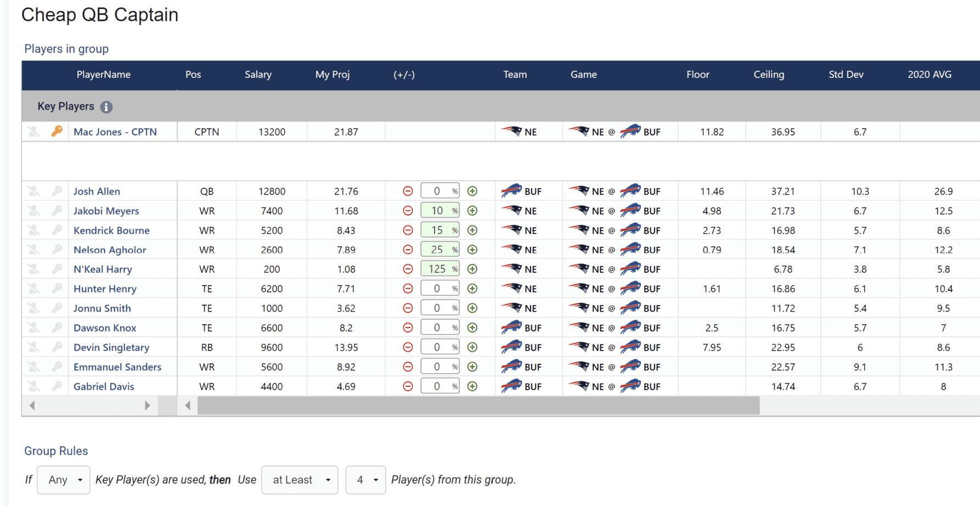
Task: Reduce N'Keal Harry percentage with minus
Action: click(x=408, y=269)
